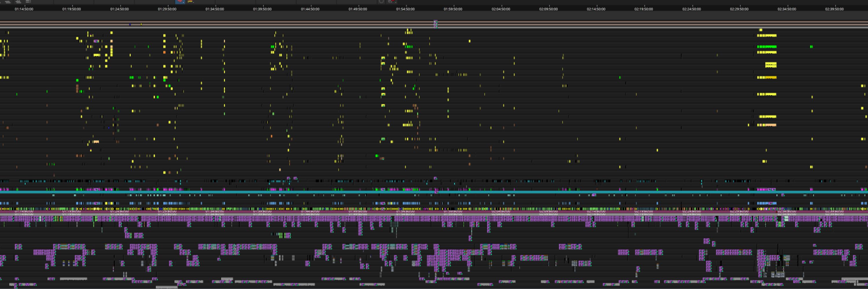Click the blue highlighted flag icon in toolbar

pos(180,2)
